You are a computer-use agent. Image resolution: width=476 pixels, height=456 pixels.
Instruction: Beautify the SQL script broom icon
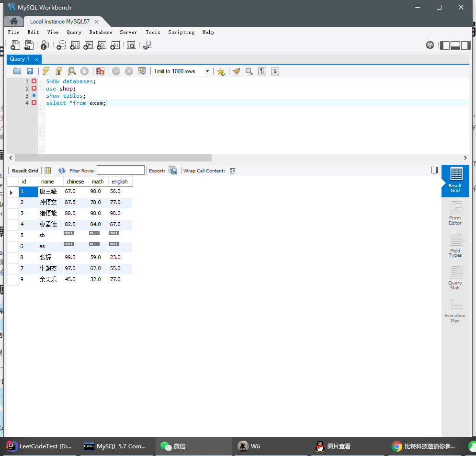click(237, 71)
